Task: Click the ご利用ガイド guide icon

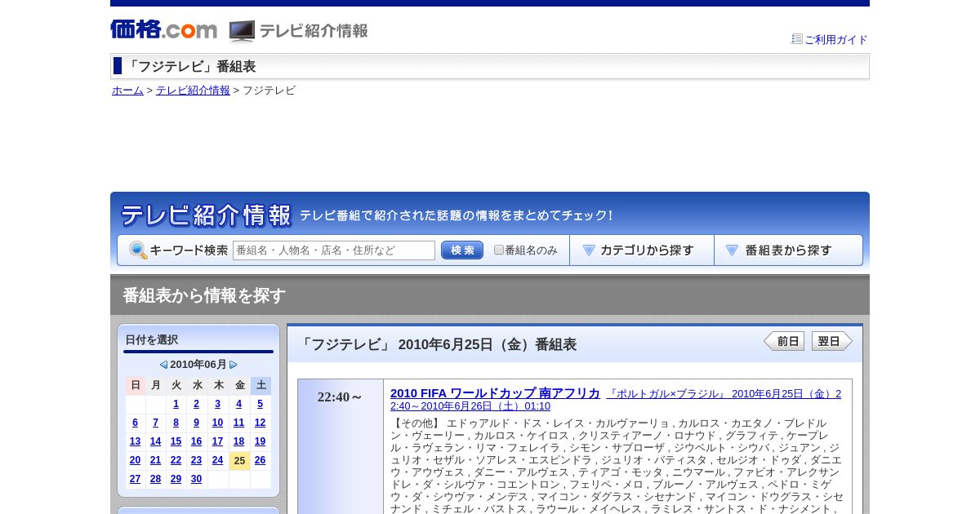Action: 797,39
